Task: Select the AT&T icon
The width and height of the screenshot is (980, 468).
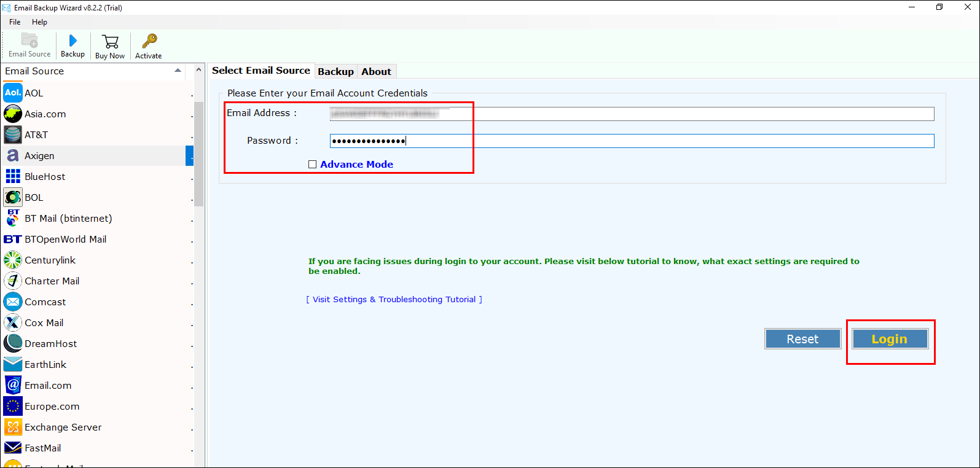Action: (13, 135)
